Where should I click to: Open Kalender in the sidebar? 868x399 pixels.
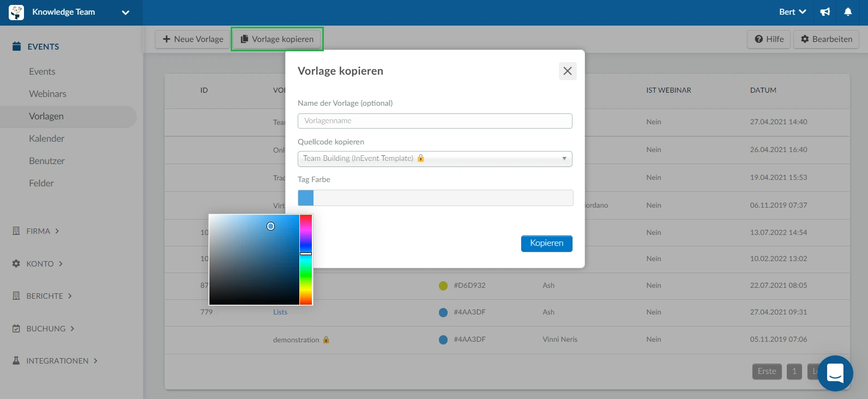pyautogui.click(x=46, y=138)
